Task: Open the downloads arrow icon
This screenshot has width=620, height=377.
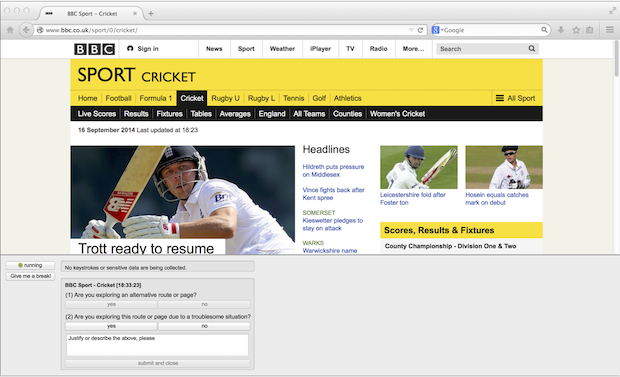Action: (561, 30)
